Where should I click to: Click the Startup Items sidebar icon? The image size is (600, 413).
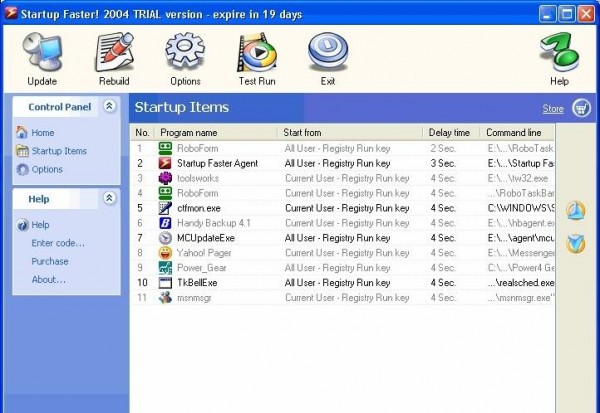22,151
